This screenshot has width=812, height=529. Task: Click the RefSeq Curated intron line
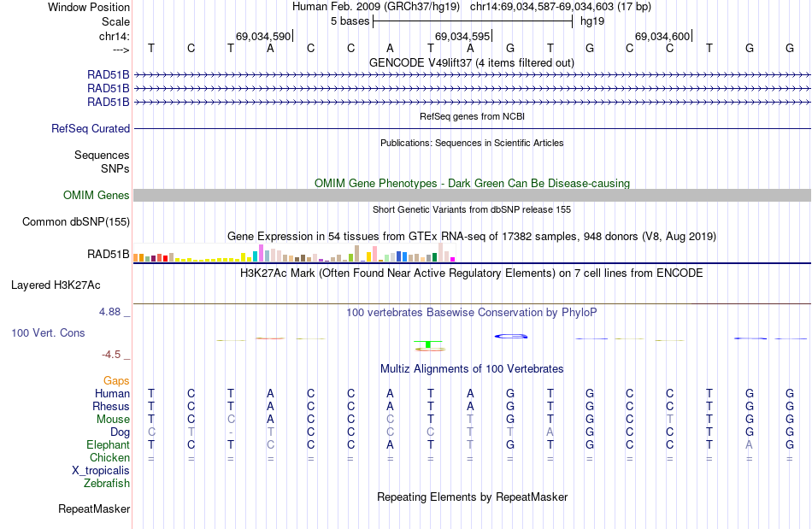(x=472, y=128)
